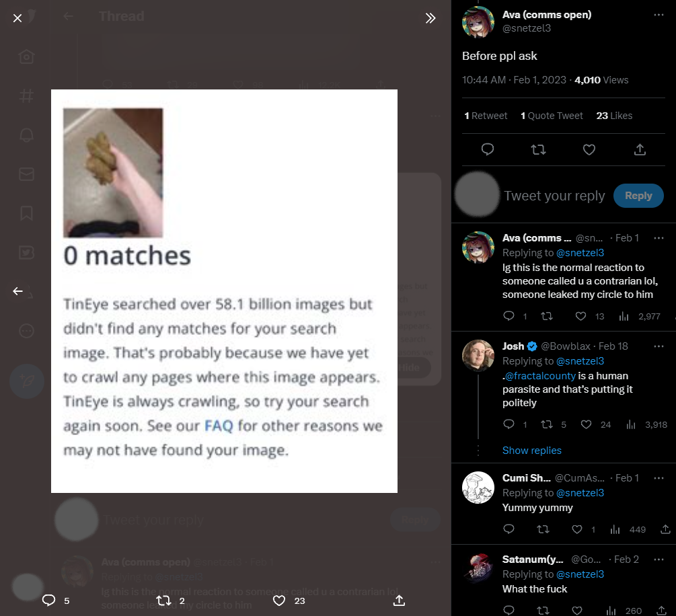
Task: Reply to Ava's contrarian comment
Action: tap(509, 316)
